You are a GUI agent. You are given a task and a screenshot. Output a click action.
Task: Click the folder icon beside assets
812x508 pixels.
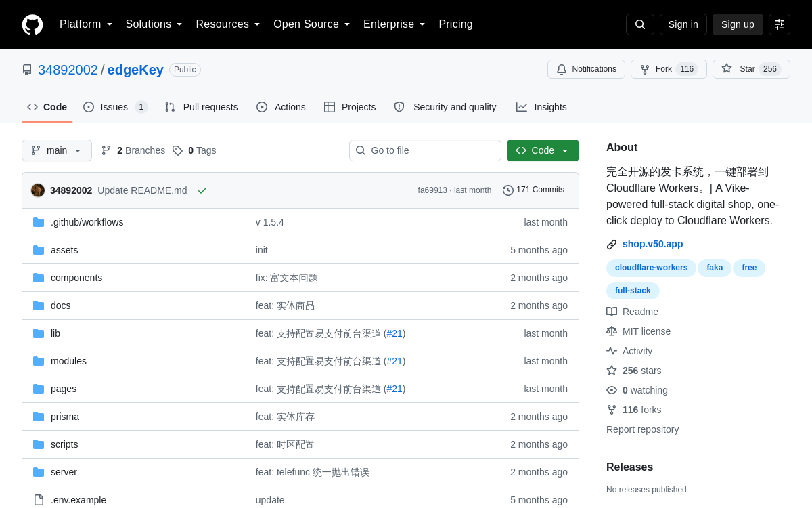[39, 250]
